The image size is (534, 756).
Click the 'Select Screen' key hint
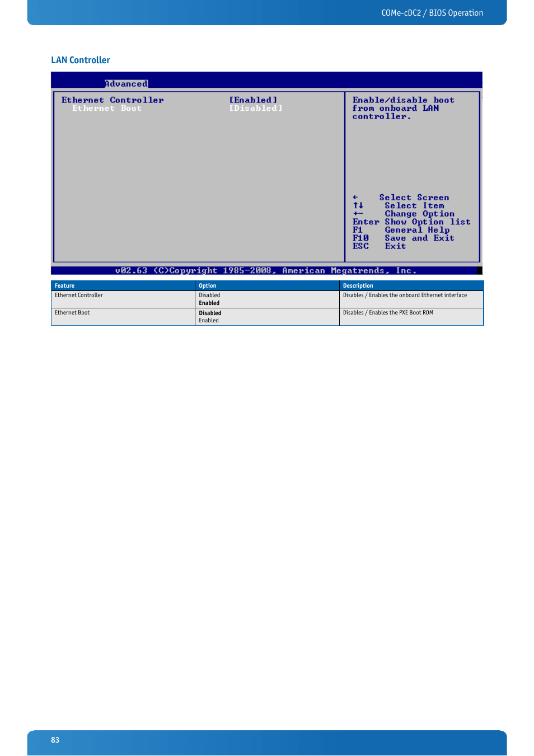[414, 198]
